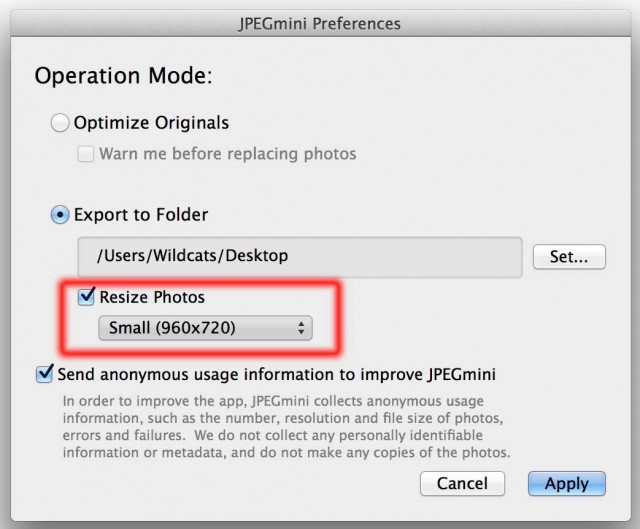Select the Optimize Originals radio button

click(x=60, y=124)
